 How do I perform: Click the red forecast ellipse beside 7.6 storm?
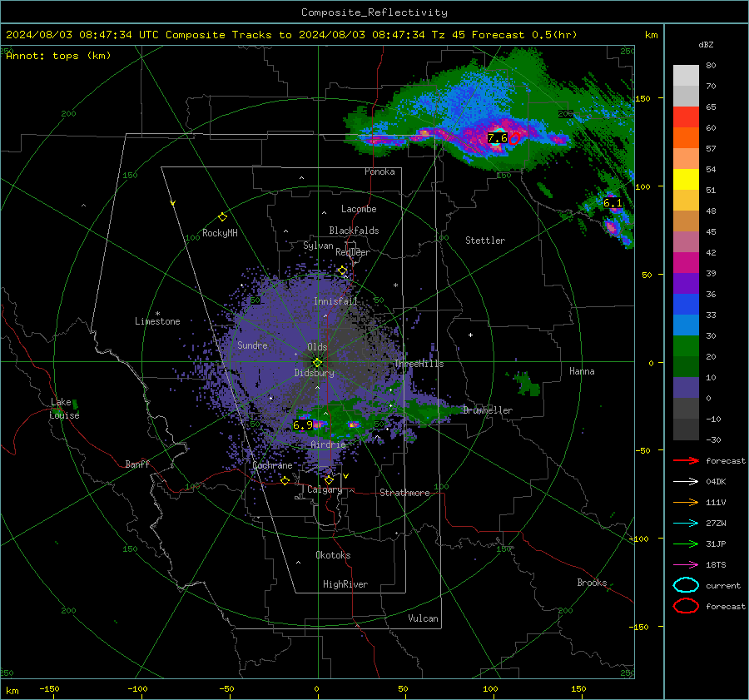[514, 140]
